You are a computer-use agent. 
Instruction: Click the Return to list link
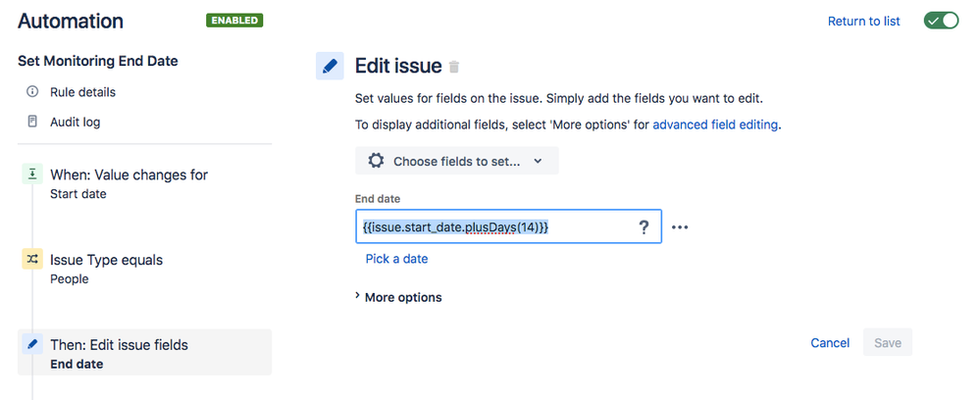[x=863, y=21]
